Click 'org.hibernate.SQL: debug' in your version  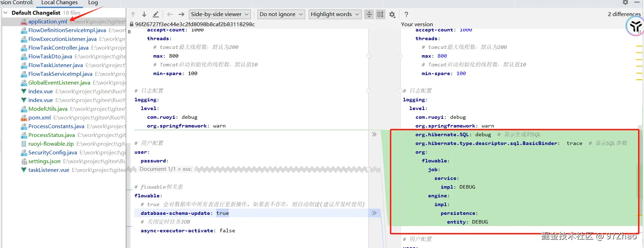click(453, 134)
